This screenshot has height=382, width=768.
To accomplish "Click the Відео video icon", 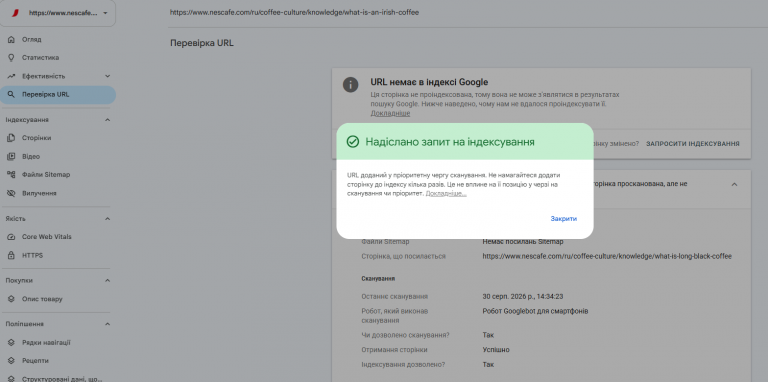I will point(11,157).
